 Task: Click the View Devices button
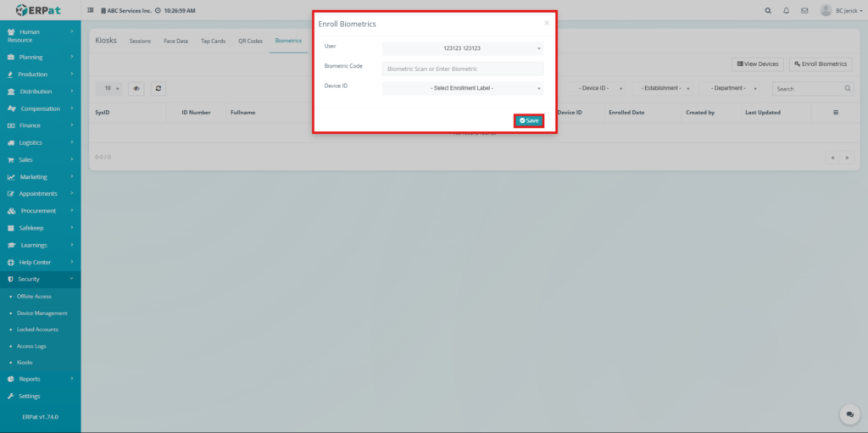tap(757, 64)
